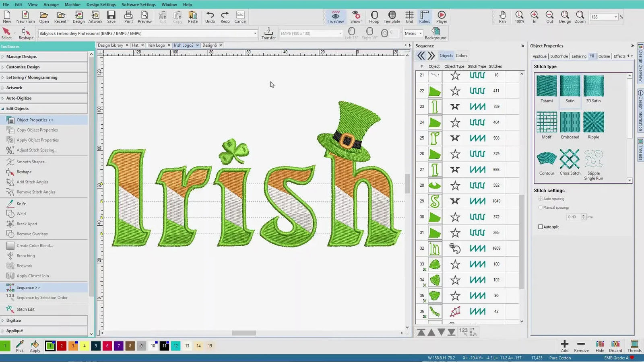Click the Select arrow tool
Image resolution: width=644 pixels, height=362 pixels.
click(6, 33)
